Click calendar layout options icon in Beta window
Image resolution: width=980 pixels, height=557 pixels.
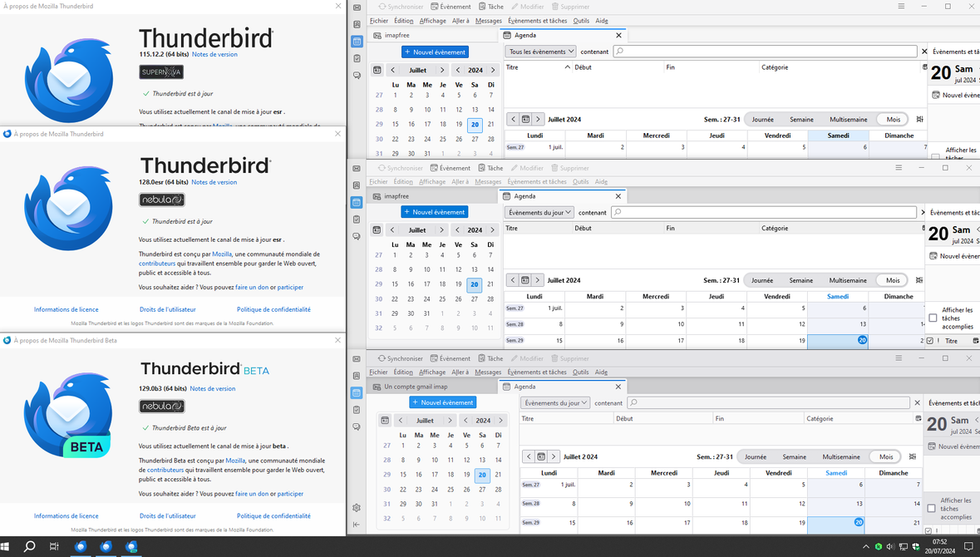coord(913,456)
